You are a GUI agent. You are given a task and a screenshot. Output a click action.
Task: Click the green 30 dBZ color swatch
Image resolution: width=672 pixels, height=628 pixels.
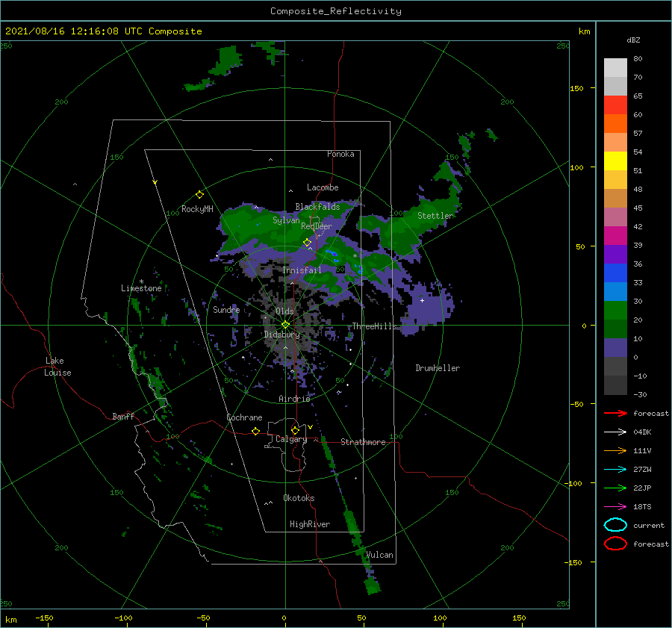pos(615,310)
